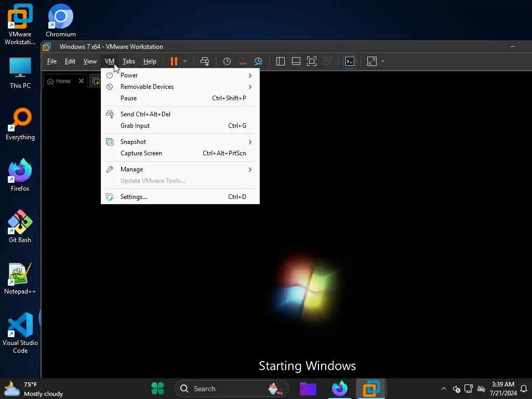
Task: Click the Unity mode toolbar icon
Action: pos(327,61)
